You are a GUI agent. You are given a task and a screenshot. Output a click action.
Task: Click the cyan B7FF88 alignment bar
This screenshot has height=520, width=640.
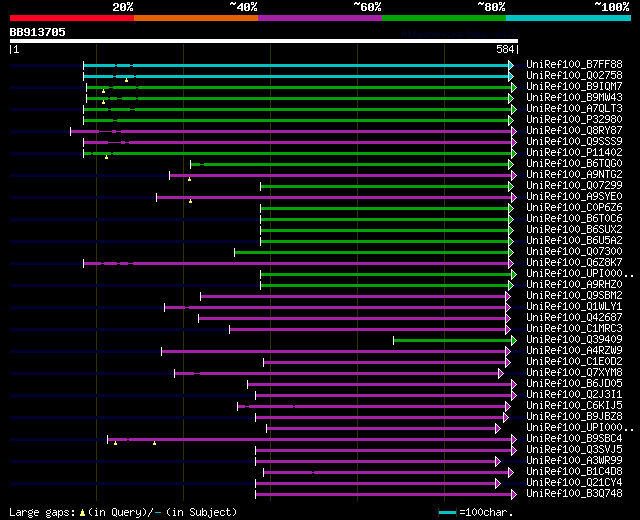296,65
